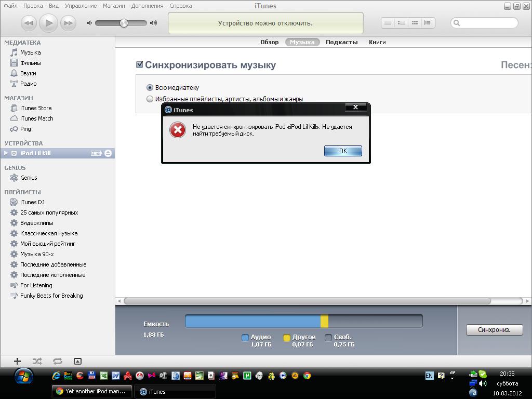
Task: Click the next track fast-forward button
Action: (68, 23)
